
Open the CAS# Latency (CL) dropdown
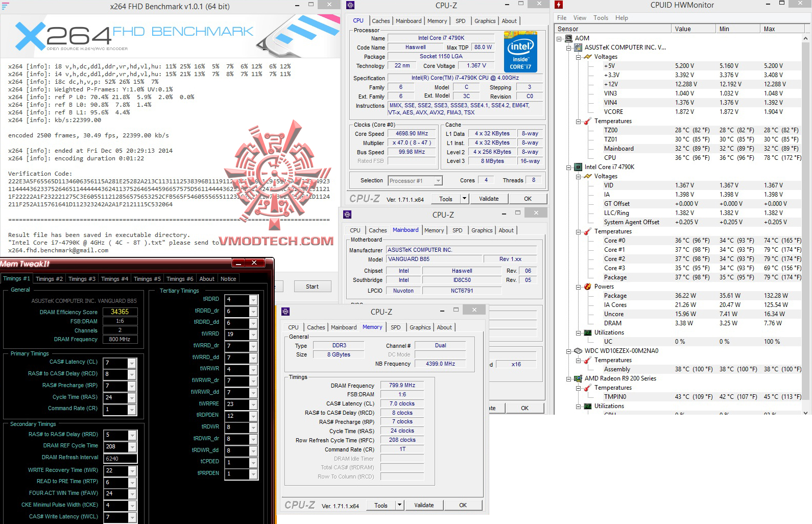[132, 363]
